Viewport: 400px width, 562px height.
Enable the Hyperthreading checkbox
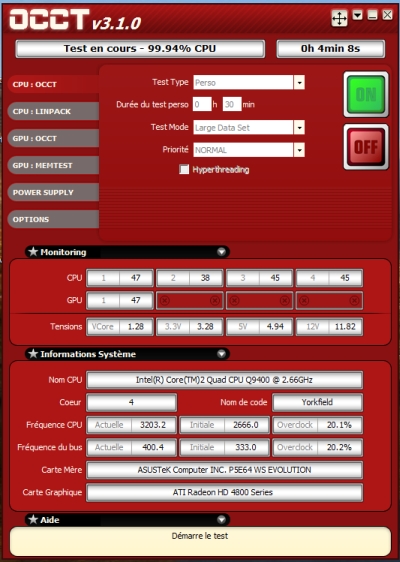184,169
